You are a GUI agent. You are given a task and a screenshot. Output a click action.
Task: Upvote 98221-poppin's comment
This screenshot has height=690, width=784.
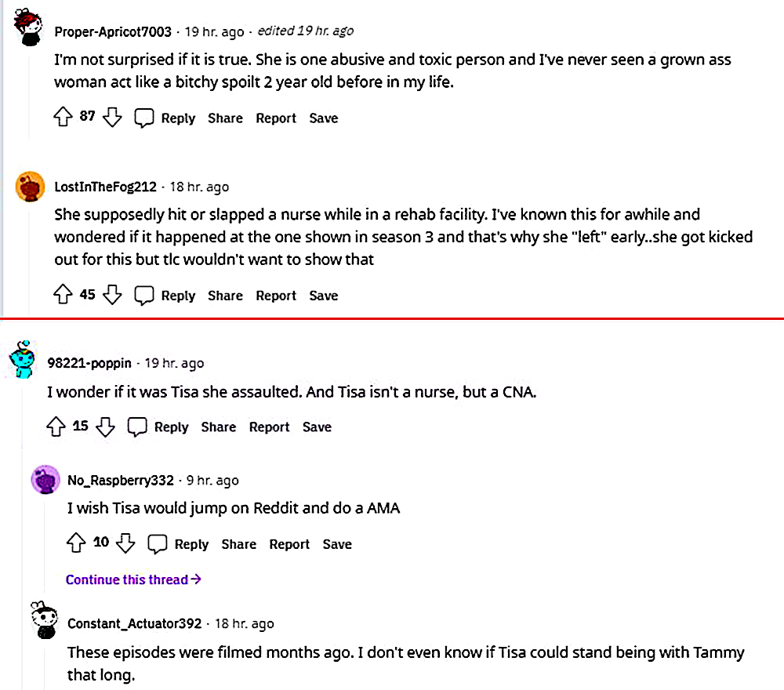click(x=56, y=427)
